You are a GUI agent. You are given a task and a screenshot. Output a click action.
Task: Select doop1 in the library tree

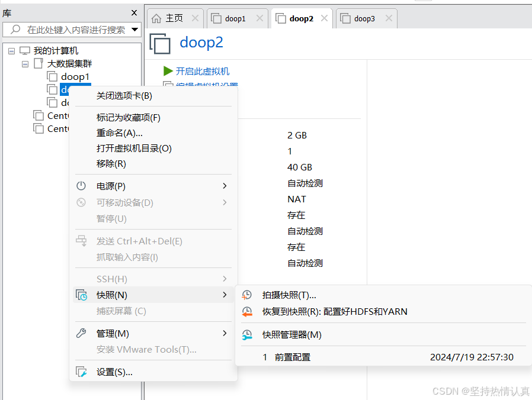click(x=75, y=76)
